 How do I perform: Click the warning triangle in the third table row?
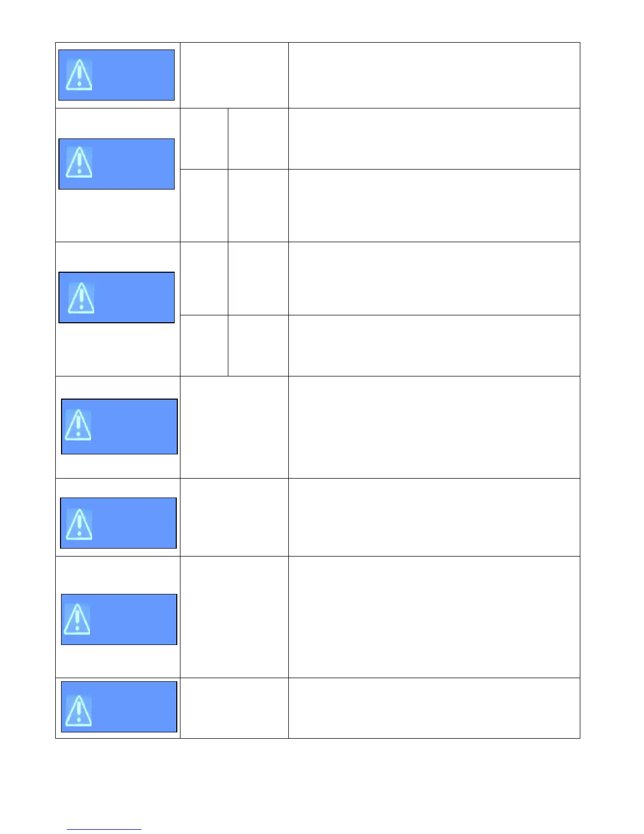coord(81,298)
